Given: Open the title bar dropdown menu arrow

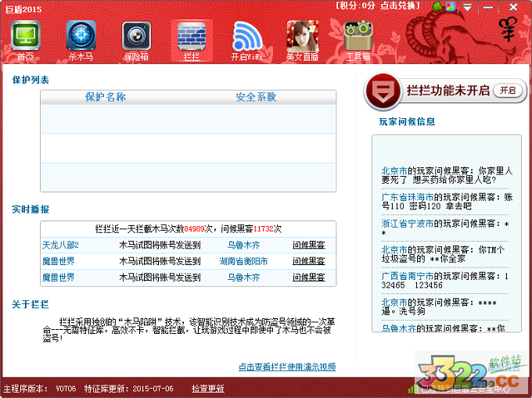Looking at the screenshot, I should point(467,6).
